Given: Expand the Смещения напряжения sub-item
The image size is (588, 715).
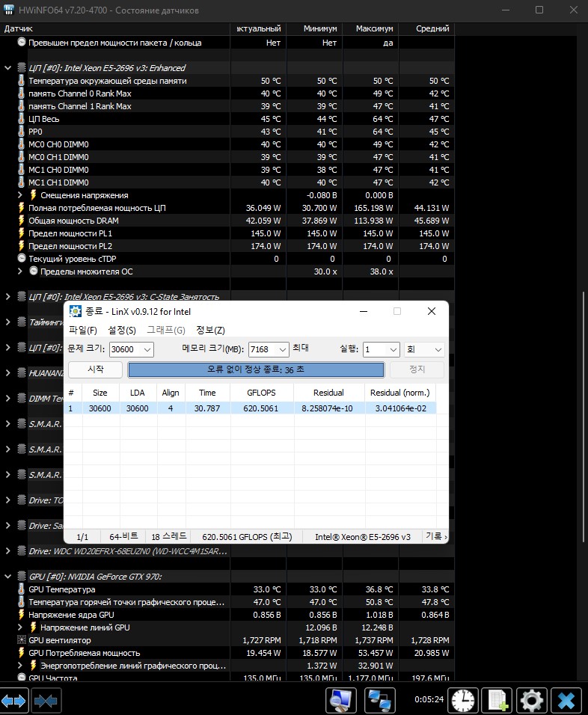Looking at the screenshot, I should tap(19, 194).
